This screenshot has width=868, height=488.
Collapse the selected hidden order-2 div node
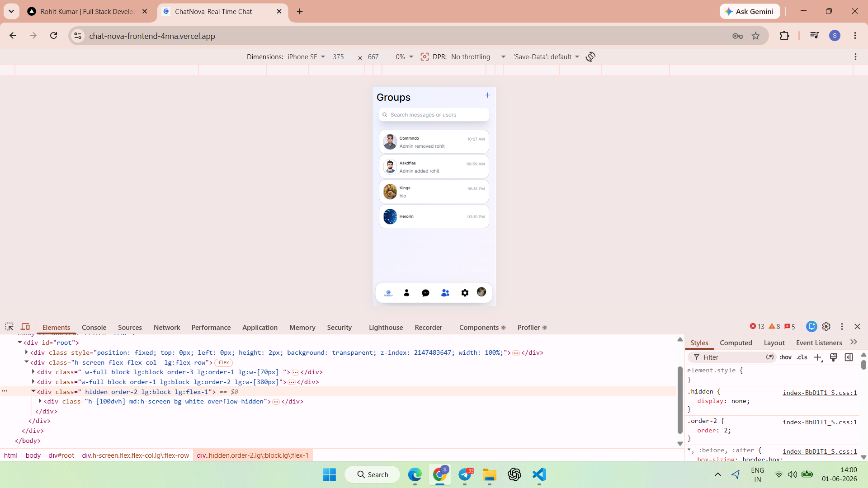pos(33,391)
